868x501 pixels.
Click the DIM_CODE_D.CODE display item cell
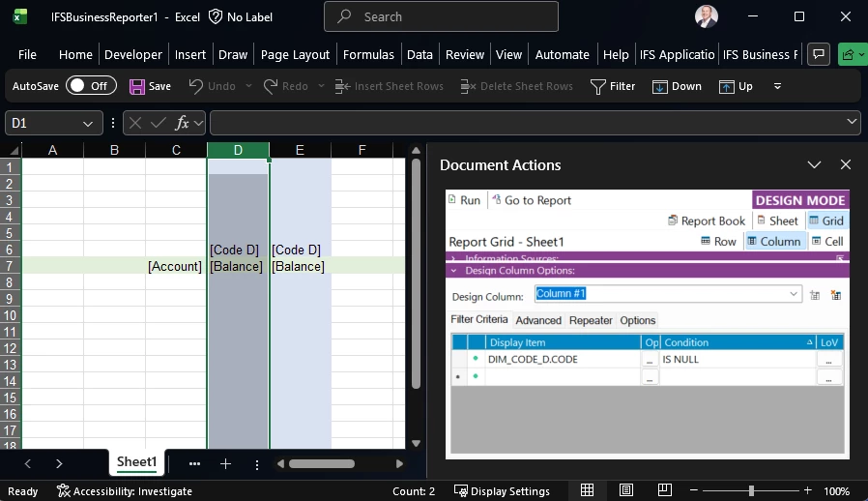563,359
